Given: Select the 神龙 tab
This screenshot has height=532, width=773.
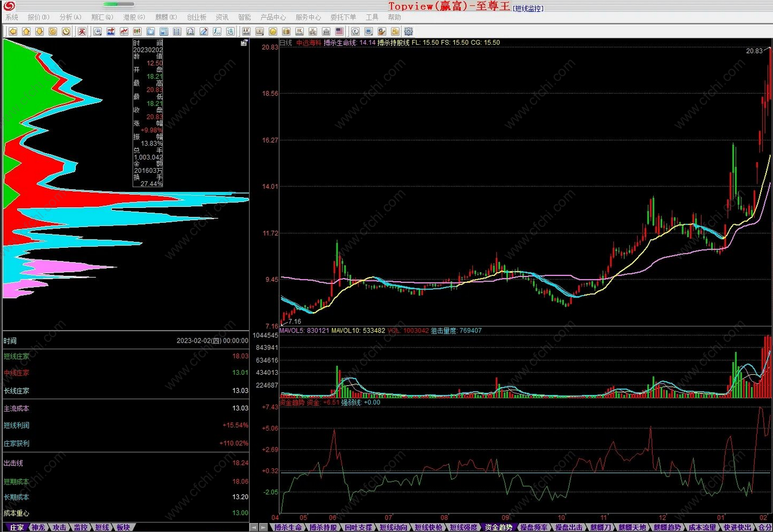Looking at the screenshot, I should click(x=38, y=527).
